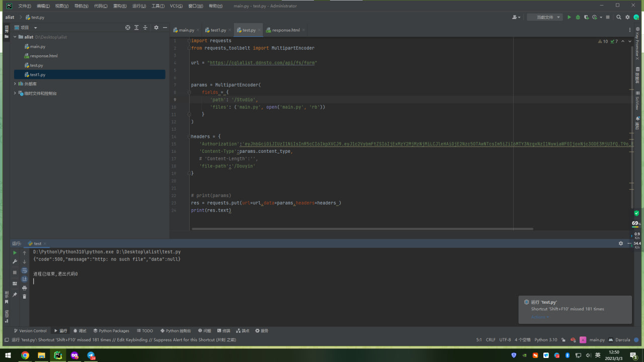644x362 pixels.
Task: Expand the external libraries node
Action: tap(15, 84)
